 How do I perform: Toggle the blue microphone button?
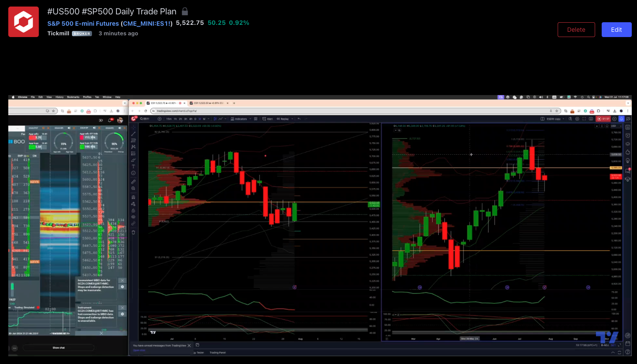tap(621, 119)
